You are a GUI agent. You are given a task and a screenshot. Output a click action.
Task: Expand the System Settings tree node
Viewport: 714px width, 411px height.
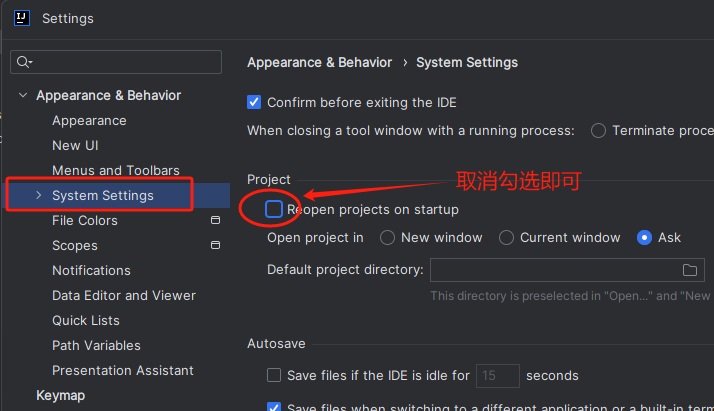(x=39, y=195)
